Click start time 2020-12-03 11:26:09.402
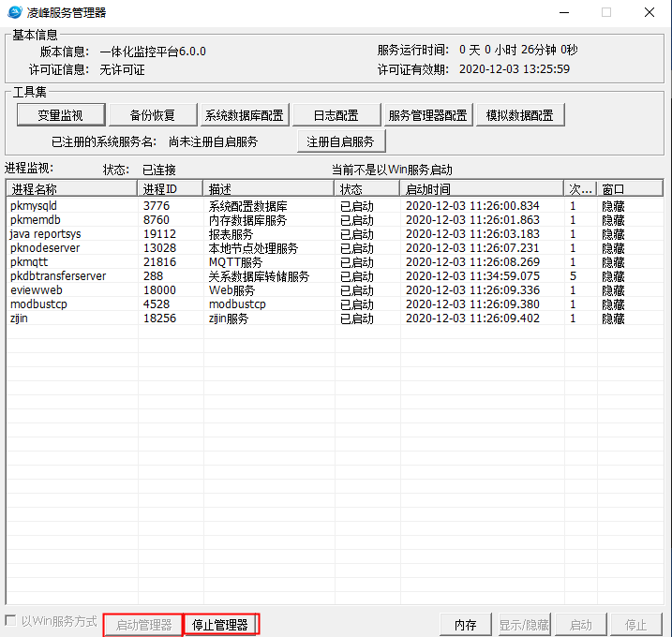The height and width of the screenshot is (637, 672). pyautogui.click(x=472, y=318)
